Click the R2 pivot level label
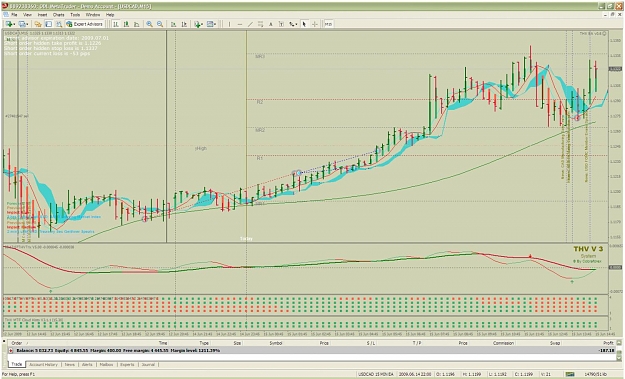This screenshot has width=625, height=379. point(260,102)
